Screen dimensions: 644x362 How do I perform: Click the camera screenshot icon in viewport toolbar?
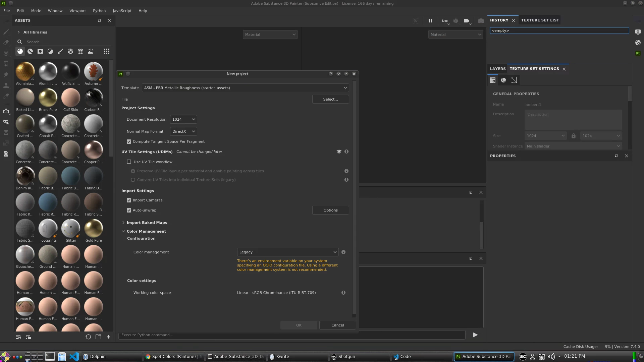click(x=481, y=21)
